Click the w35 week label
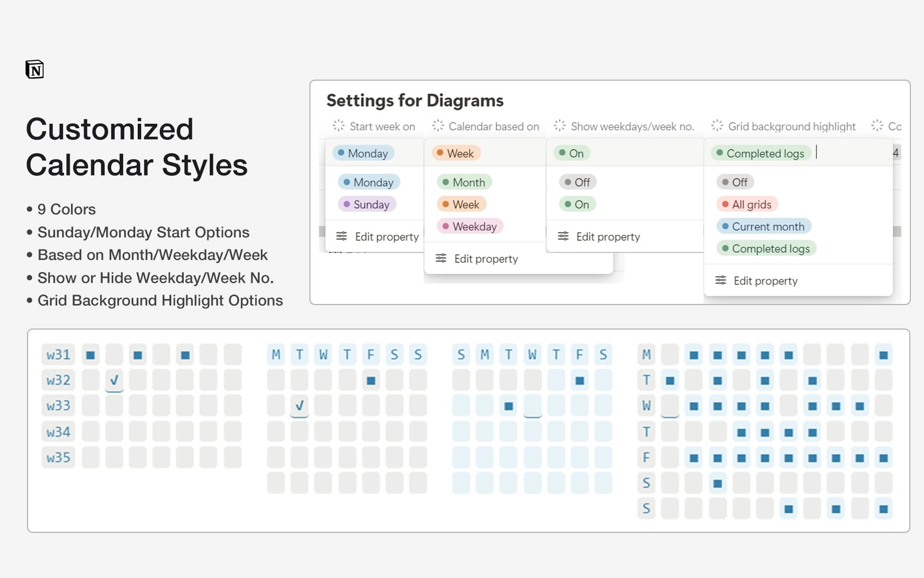 point(58,457)
